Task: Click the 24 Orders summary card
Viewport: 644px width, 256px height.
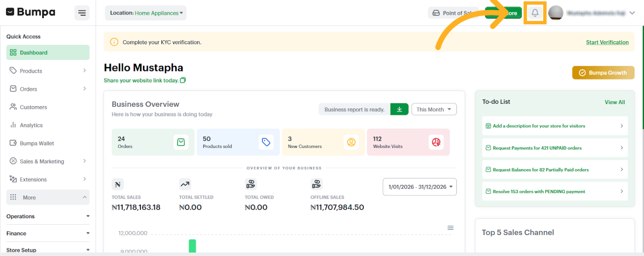Action: [153, 142]
